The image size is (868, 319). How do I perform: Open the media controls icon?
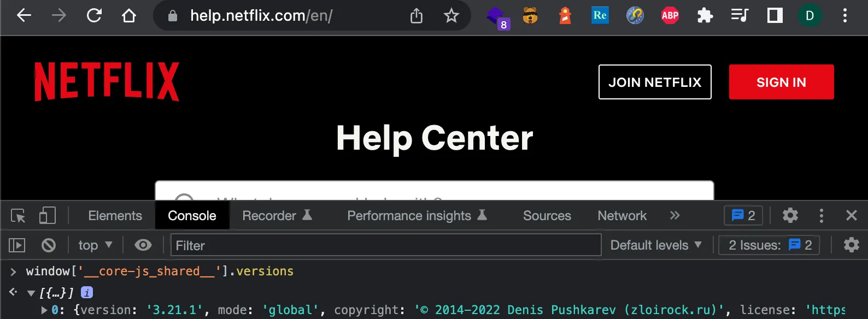[x=740, y=15]
